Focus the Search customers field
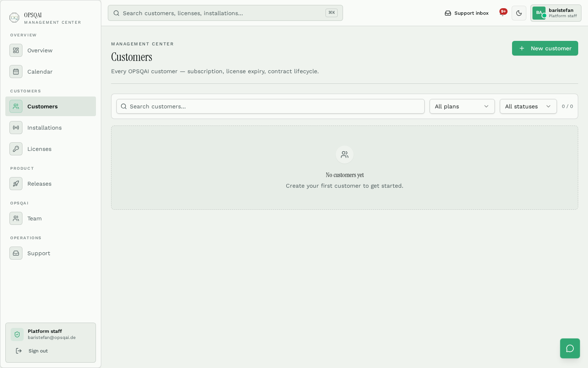This screenshot has height=368, width=588. point(270,106)
